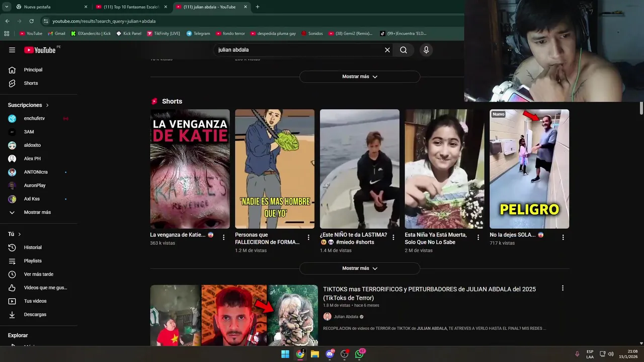Open the browser tab search dropdown
The image size is (644, 362).
(7, 7)
